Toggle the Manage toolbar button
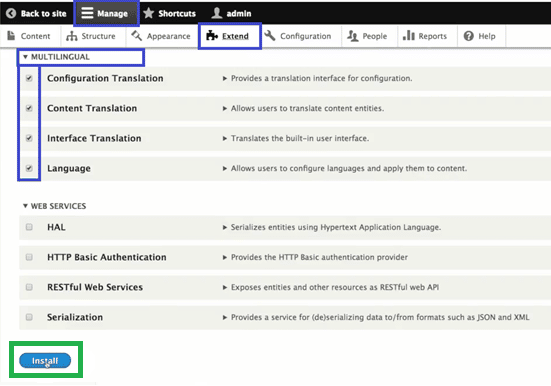Screen dimensions: 551x386 click(x=106, y=13)
